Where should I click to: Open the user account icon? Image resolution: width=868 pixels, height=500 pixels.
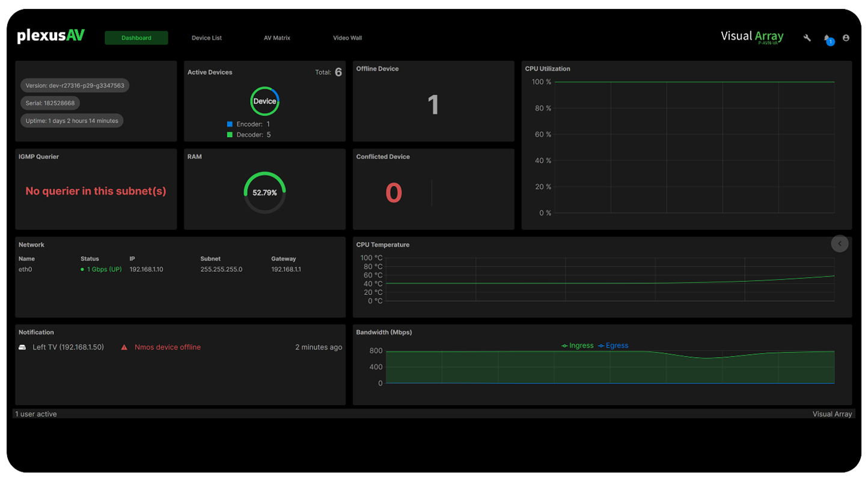(x=846, y=38)
